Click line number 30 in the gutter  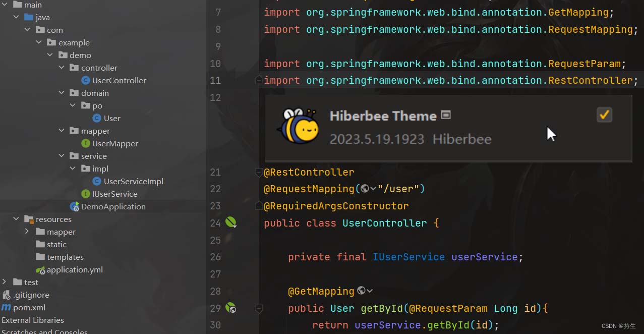click(215, 325)
